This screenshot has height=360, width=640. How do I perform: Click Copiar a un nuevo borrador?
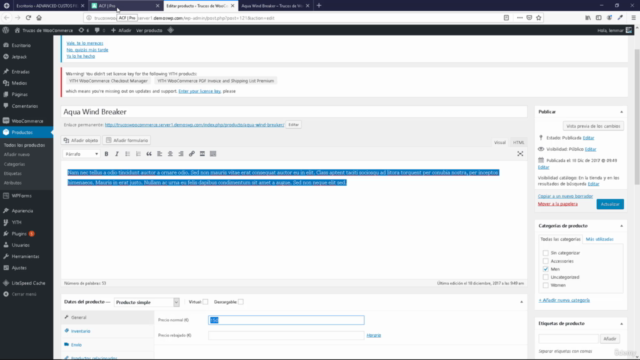point(565,196)
